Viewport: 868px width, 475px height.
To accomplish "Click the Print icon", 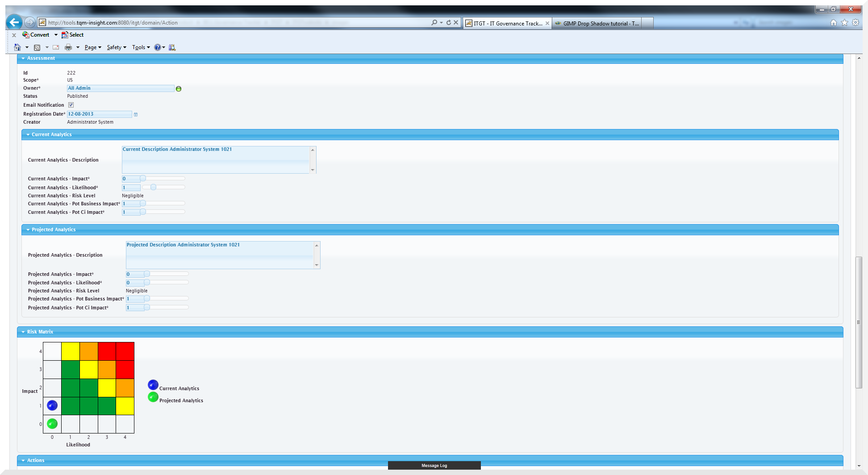I will (67, 47).
